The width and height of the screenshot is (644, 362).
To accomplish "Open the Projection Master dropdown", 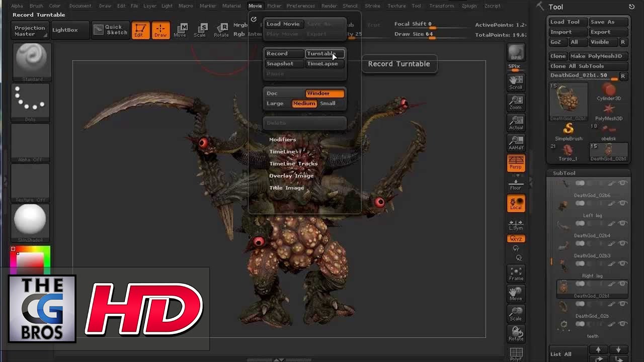I will pos(30,31).
